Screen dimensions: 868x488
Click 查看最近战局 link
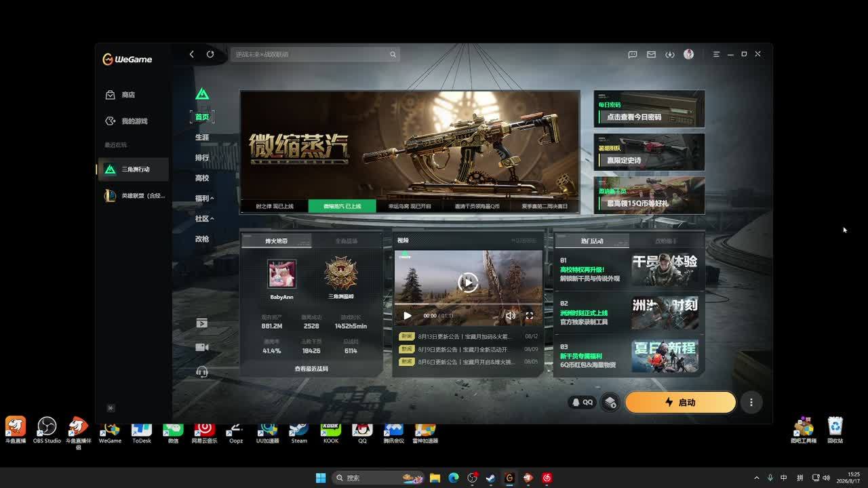(x=311, y=369)
